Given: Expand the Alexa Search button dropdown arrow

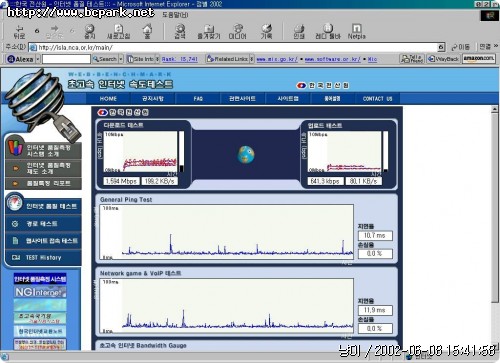Looking at the screenshot, I should [121, 59].
